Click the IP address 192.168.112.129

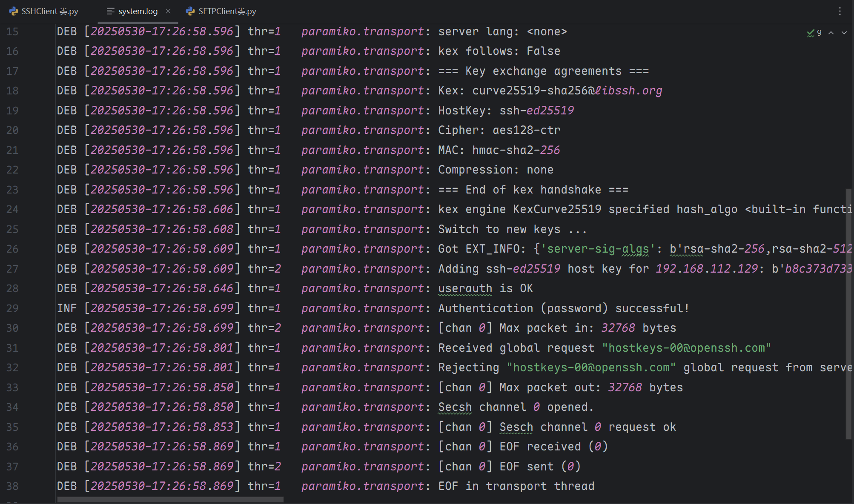707,269
